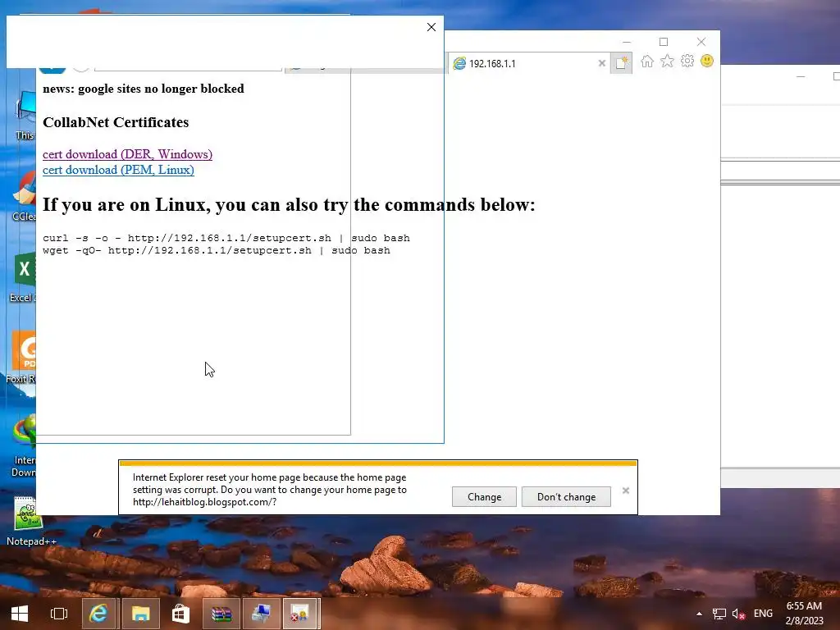This screenshot has height=630, width=840.
Task: Open the Internet Explorer tools gear
Action: coord(687,61)
